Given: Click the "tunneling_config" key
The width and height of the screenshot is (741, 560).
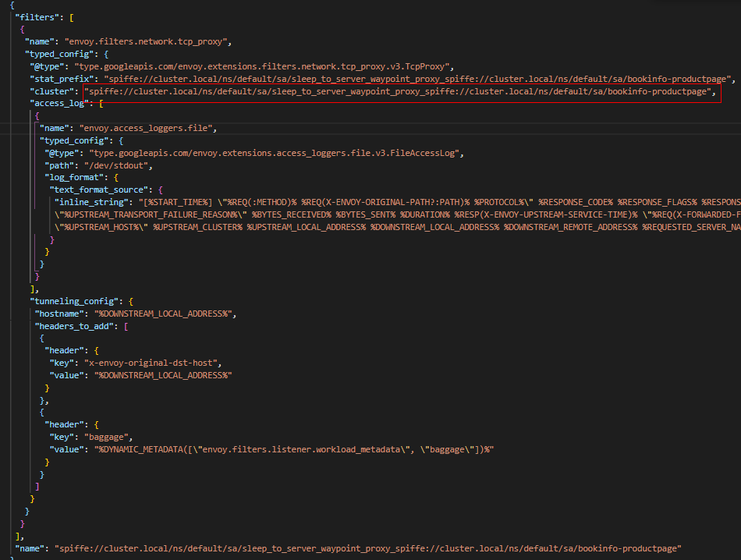Looking at the screenshot, I should (x=75, y=301).
